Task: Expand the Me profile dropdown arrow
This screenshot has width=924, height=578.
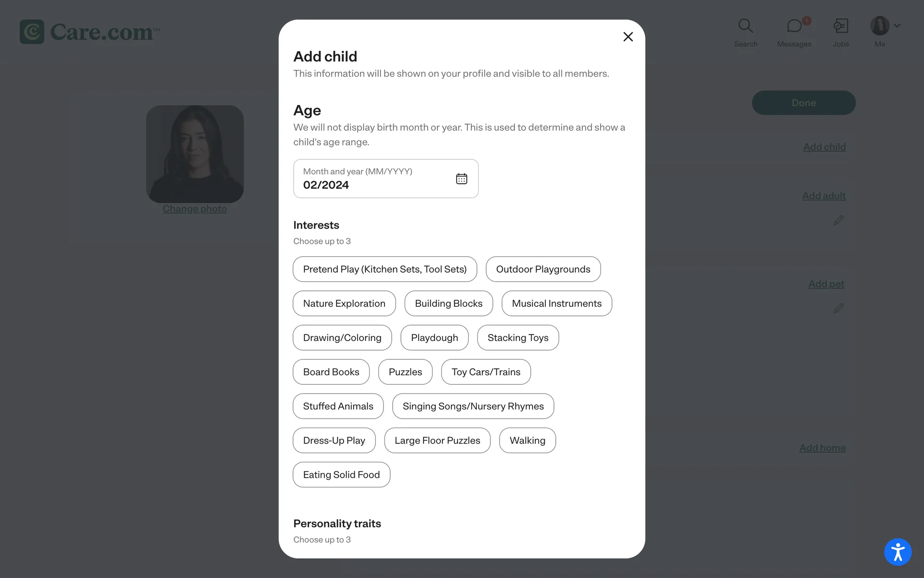Action: pos(897,26)
